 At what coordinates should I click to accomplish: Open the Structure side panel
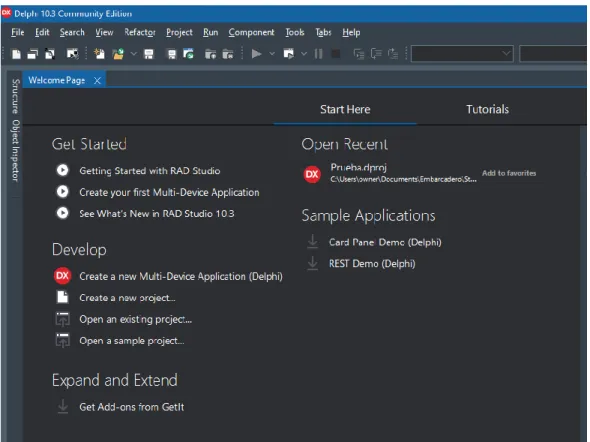[x=15, y=96]
